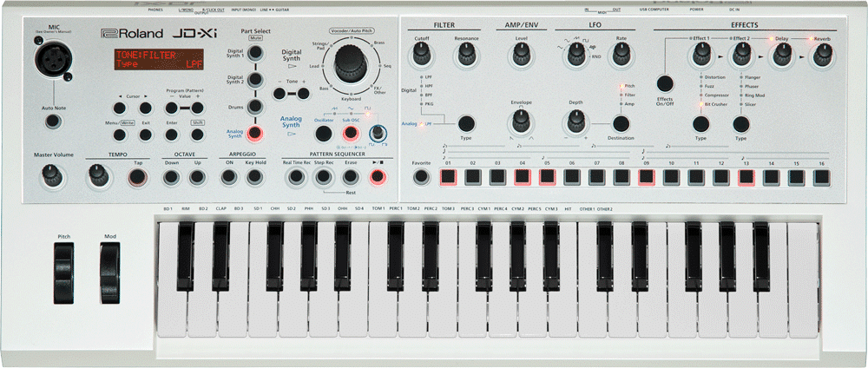
Task: Toggle step pad 02
Action: (x=473, y=177)
